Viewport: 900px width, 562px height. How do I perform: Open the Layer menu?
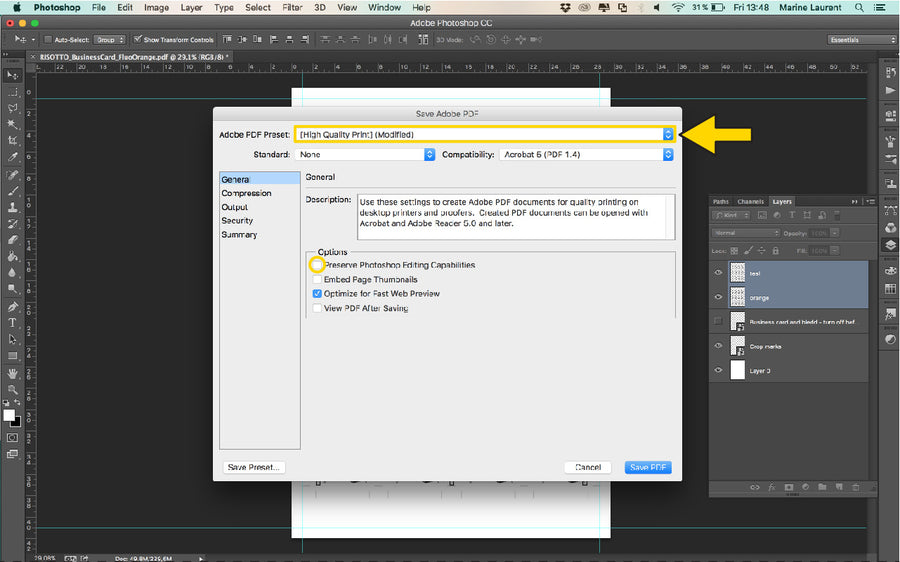tap(191, 7)
